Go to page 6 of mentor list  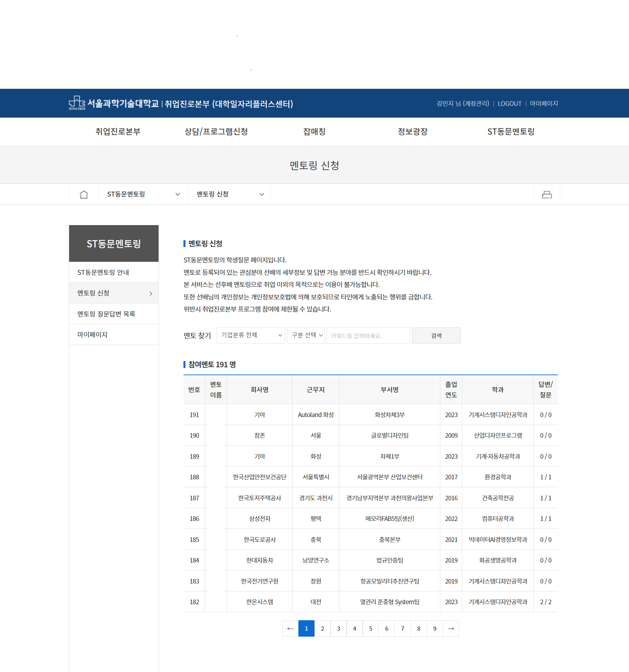[x=387, y=628]
